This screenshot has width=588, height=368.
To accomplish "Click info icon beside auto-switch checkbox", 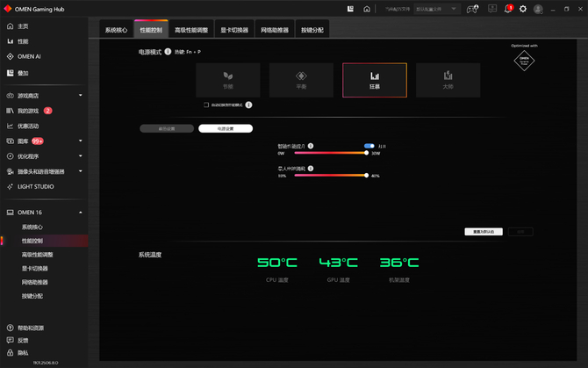I will pyautogui.click(x=248, y=105).
